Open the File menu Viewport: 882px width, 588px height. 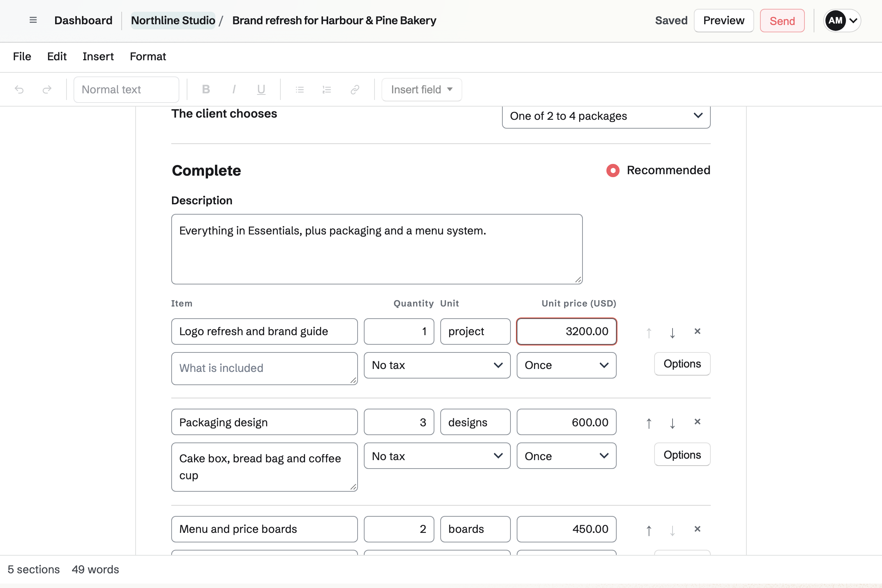tap(22, 57)
